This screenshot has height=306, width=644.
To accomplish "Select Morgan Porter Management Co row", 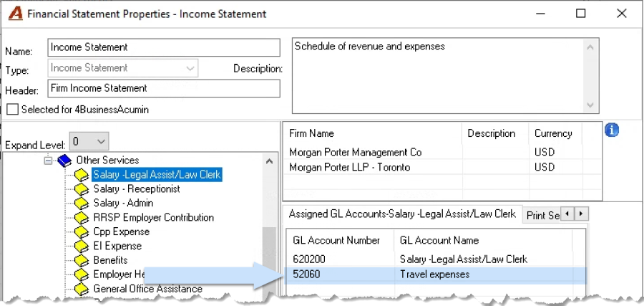I will [x=442, y=153].
